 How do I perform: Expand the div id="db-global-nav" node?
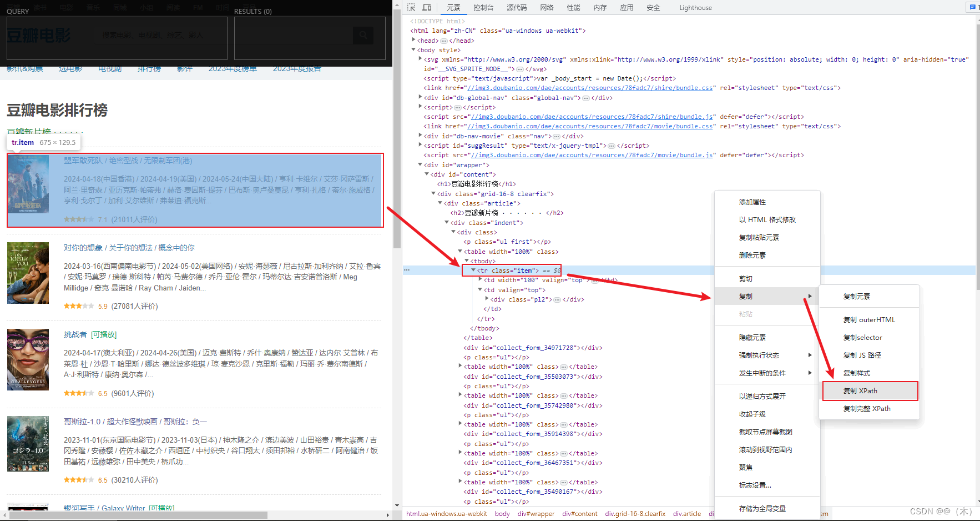420,97
